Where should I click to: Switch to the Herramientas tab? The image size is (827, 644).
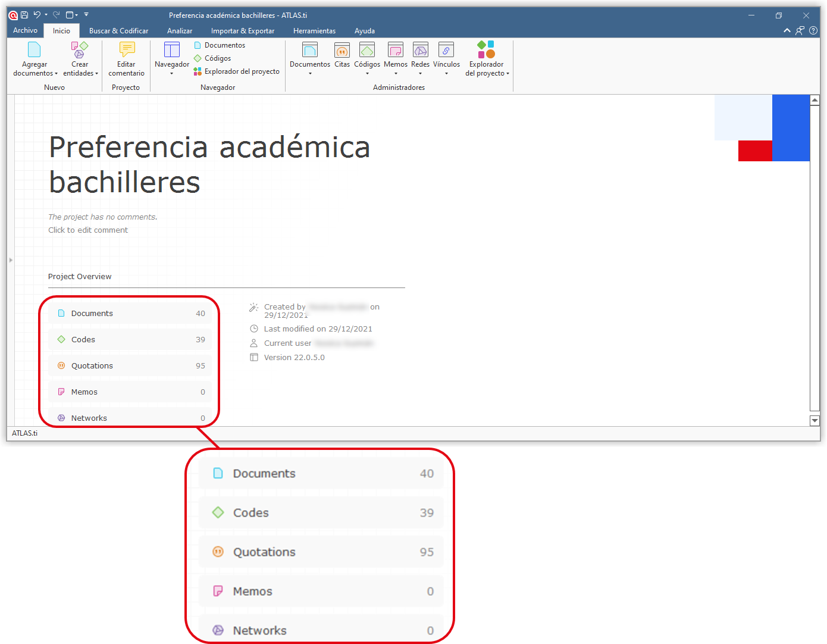pos(314,31)
